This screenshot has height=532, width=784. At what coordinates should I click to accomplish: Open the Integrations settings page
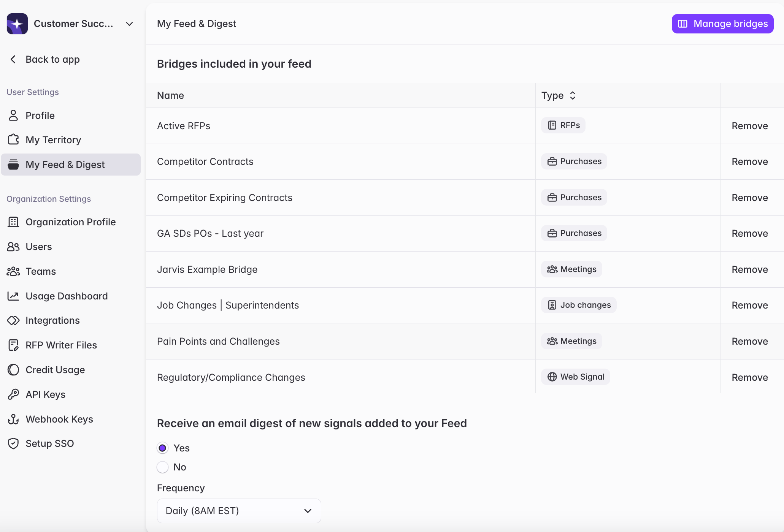point(71,320)
